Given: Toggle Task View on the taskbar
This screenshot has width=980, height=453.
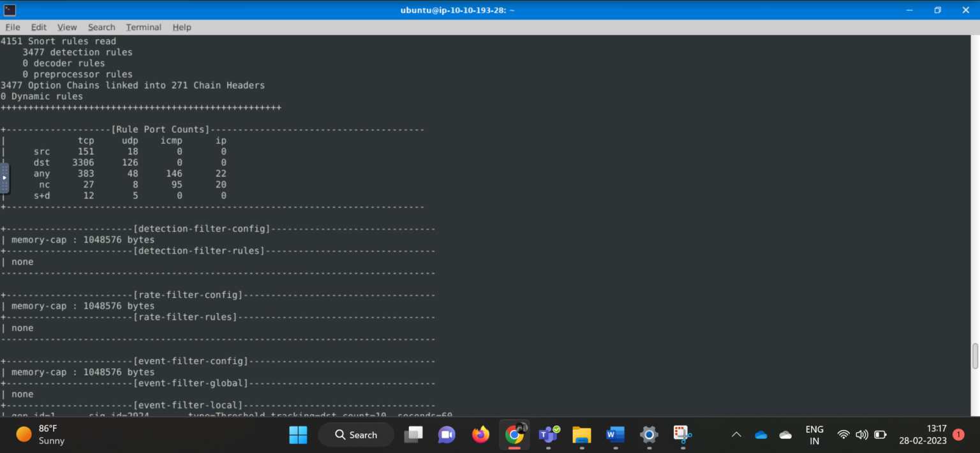Looking at the screenshot, I should pos(413,434).
